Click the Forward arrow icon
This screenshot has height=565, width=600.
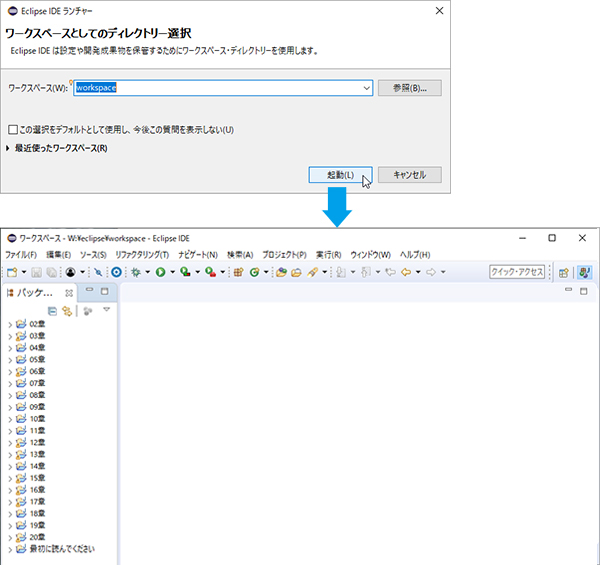point(431,272)
